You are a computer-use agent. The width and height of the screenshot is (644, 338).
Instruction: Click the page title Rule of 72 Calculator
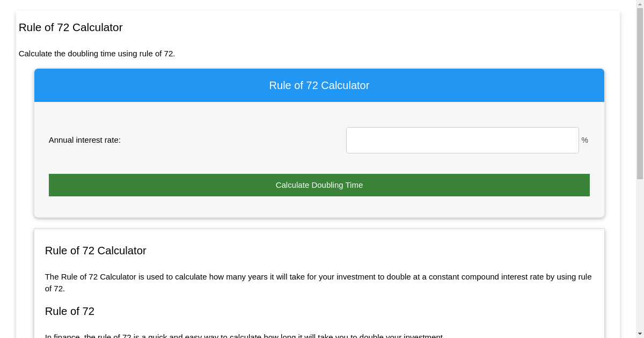pyautogui.click(x=70, y=27)
